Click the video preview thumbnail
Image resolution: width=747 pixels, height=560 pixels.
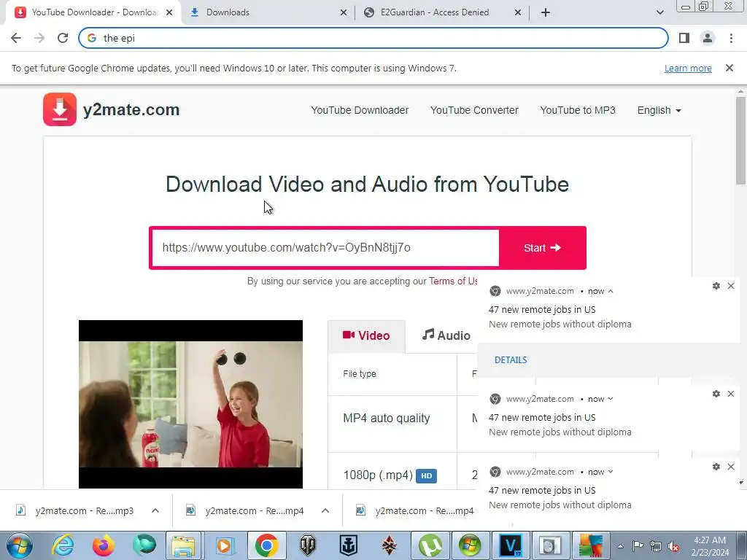point(190,404)
